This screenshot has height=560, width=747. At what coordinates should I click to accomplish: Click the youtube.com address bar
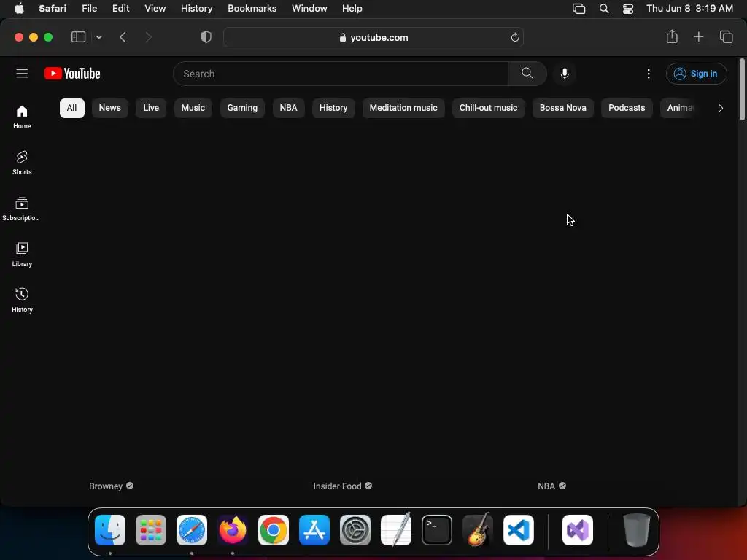[373, 37]
